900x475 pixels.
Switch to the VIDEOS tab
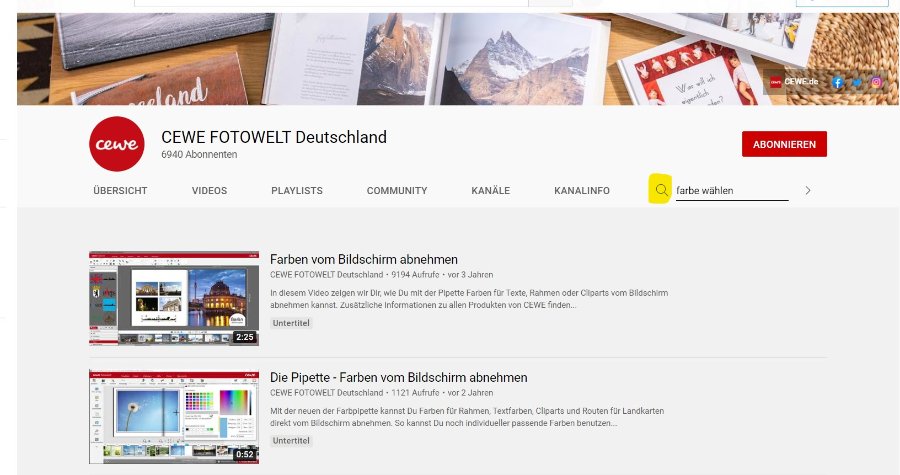pyautogui.click(x=210, y=190)
